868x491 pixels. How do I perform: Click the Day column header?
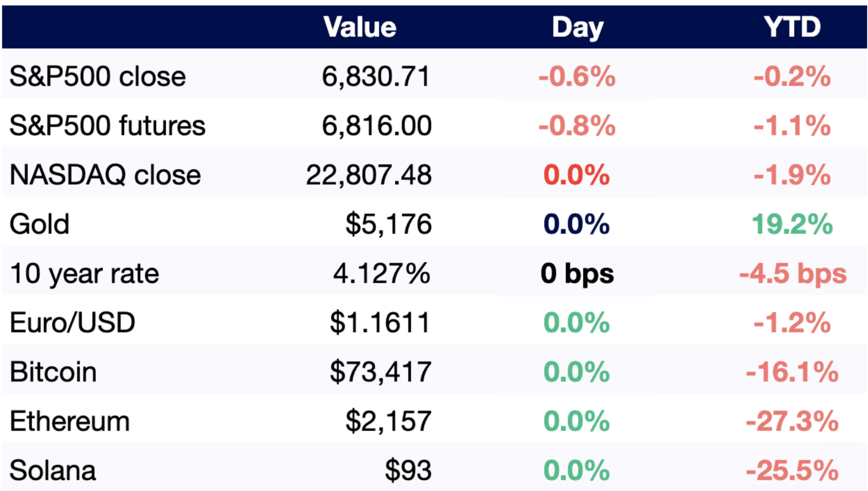point(577,28)
